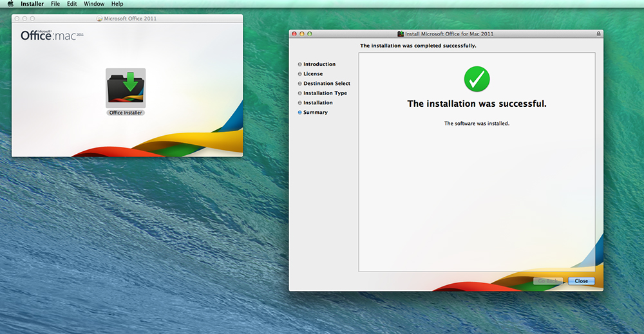
Task: Click the dimmed Go Back button
Action: click(x=548, y=281)
